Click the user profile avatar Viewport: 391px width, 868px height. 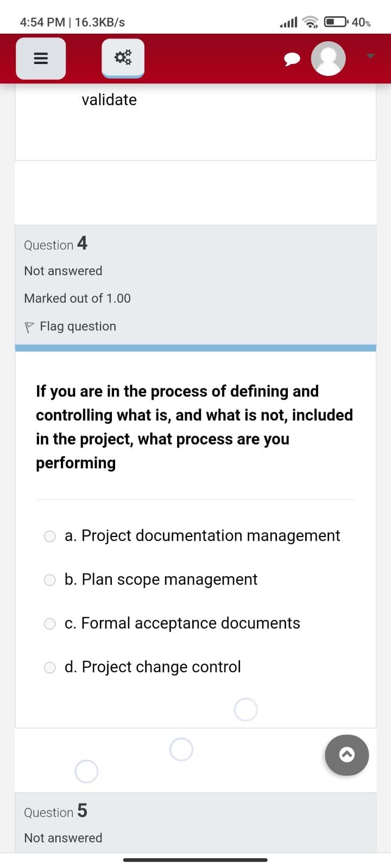(x=328, y=58)
